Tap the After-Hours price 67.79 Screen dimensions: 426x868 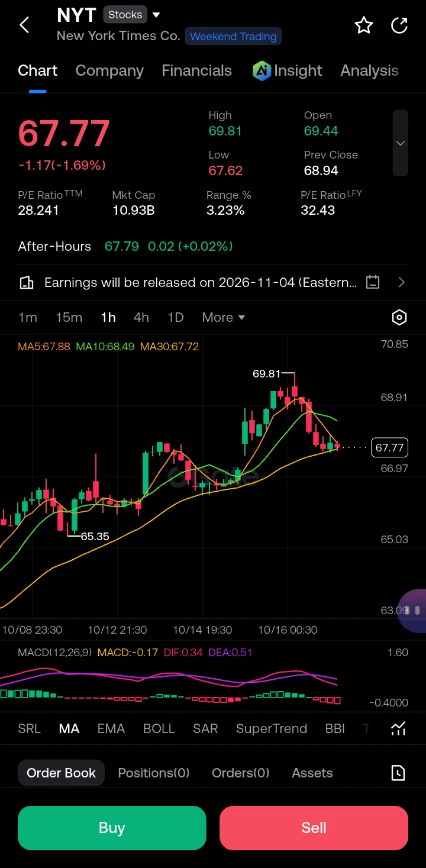pyautogui.click(x=122, y=247)
